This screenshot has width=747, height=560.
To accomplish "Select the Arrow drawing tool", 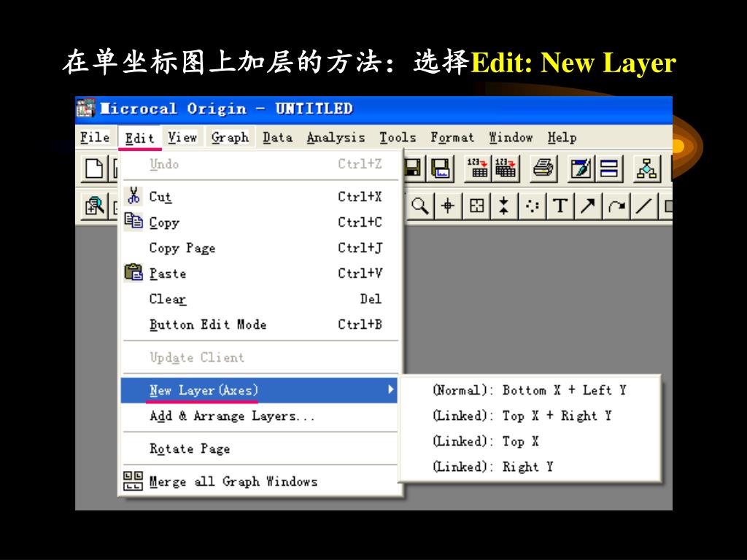I will pyautogui.click(x=588, y=206).
